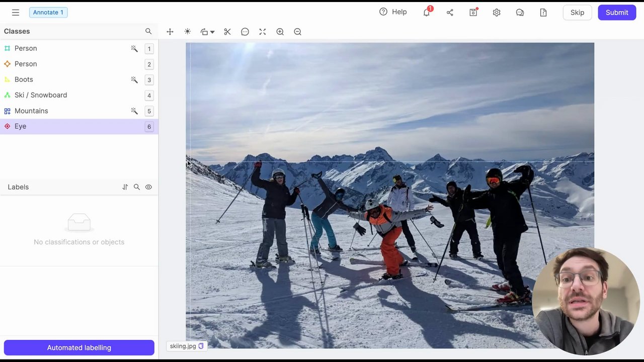Click the Submit button
Image resolution: width=644 pixels, height=362 pixels.
click(x=617, y=13)
